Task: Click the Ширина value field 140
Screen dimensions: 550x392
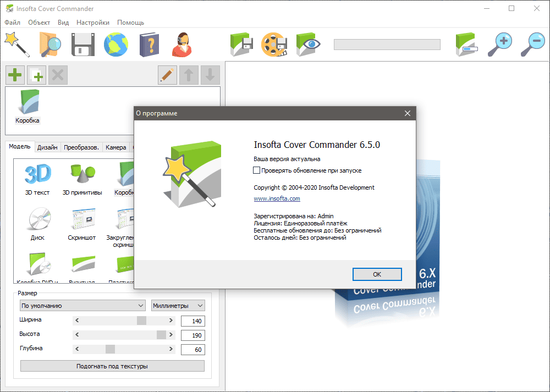Action: (x=193, y=321)
